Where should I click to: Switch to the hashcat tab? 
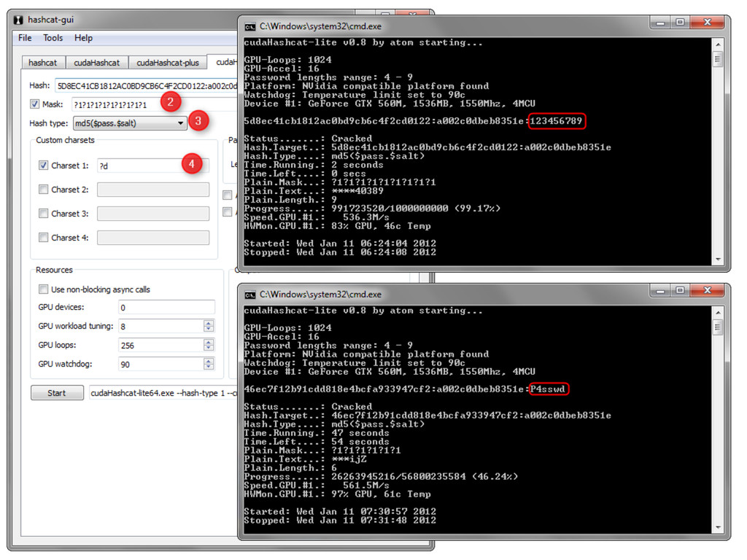pos(42,63)
